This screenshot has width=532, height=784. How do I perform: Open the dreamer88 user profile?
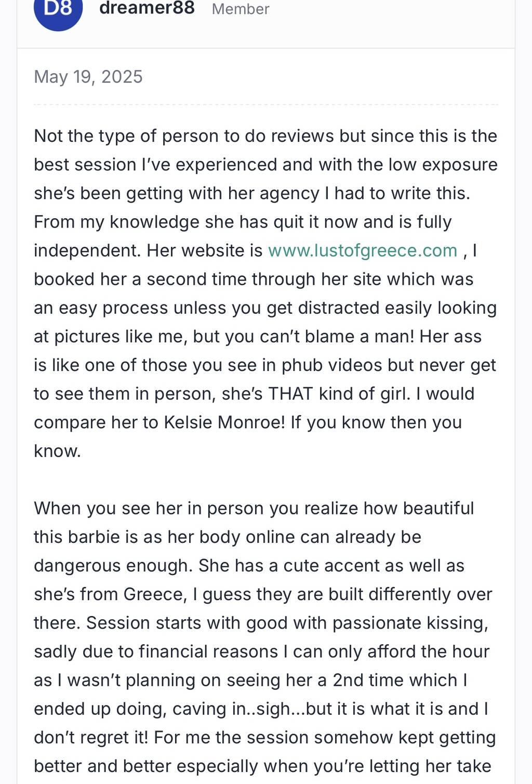[x=147, y=8]
